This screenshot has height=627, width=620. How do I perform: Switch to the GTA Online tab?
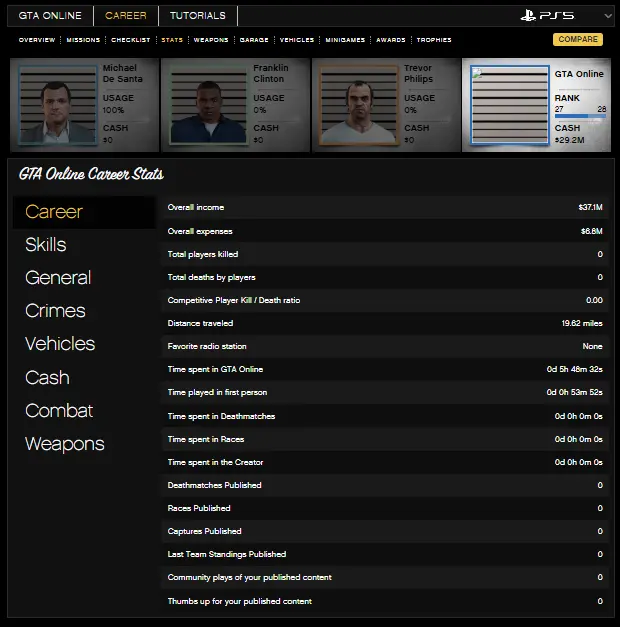tap(50, 16)
